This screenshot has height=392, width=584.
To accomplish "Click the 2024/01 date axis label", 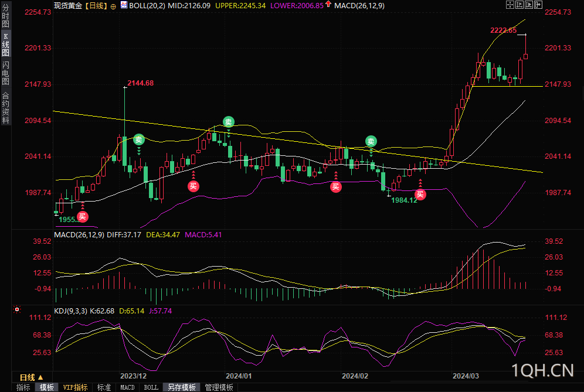I will (239, 376).
